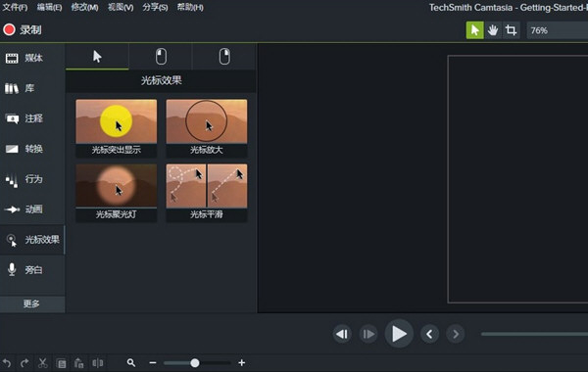Click the paste icon in timeline toolbar
The height and width of the screenshot is (372, 588).
[78, 362]
